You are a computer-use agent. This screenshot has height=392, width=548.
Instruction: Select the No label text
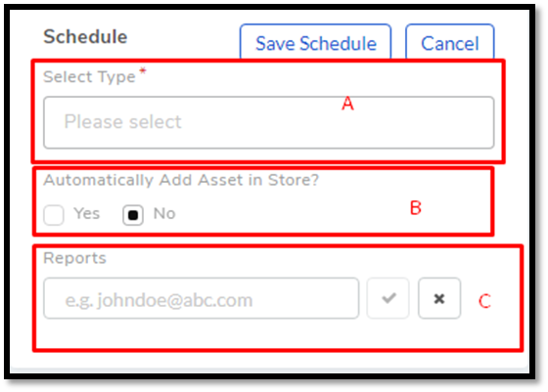tap(164, 213)
